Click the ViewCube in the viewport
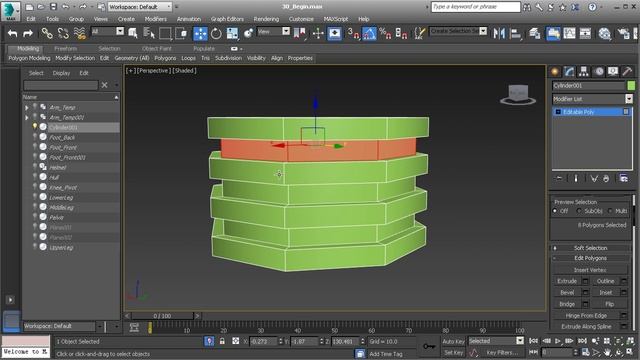 518,95
